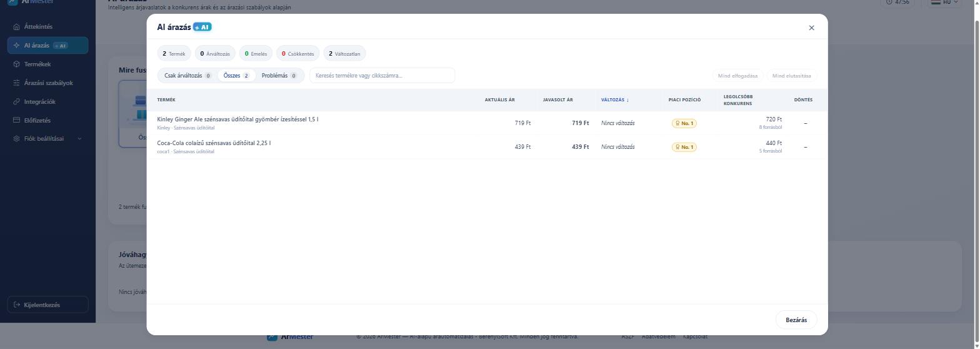Image resolution: width=980 pixels, height=349 pixels.
Task: Close the AI árazás dialog with X
Action: pos(811,28)
